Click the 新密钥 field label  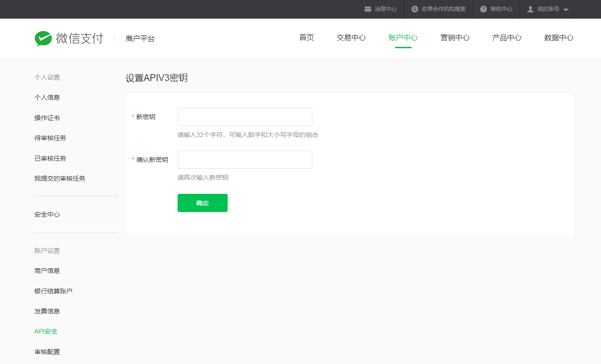click(146, 117)
